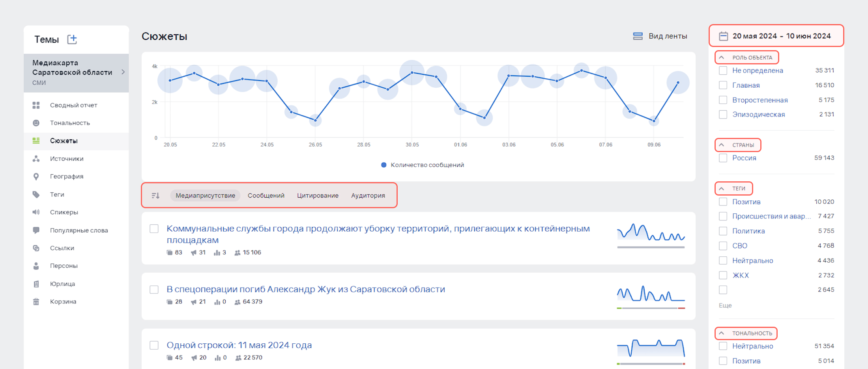Select the Тональность smiley icon
868x369 pixels.
pos(36,123)
